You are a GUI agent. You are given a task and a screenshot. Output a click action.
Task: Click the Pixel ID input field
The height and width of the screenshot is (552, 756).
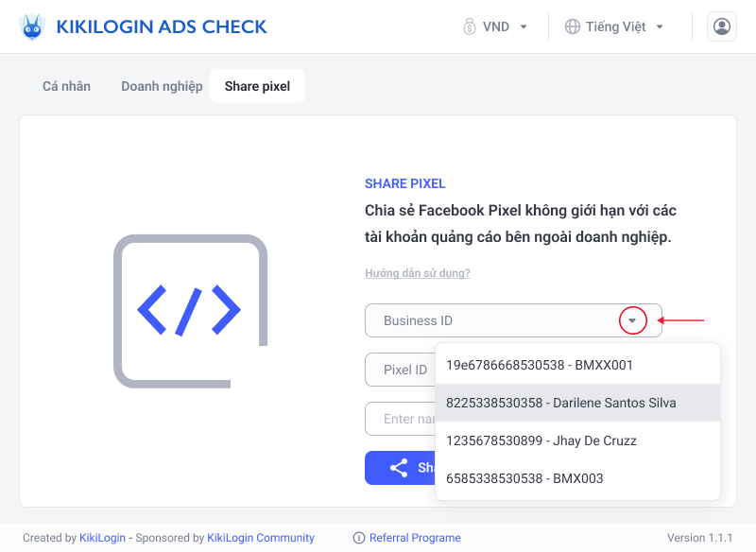point(400,370)
